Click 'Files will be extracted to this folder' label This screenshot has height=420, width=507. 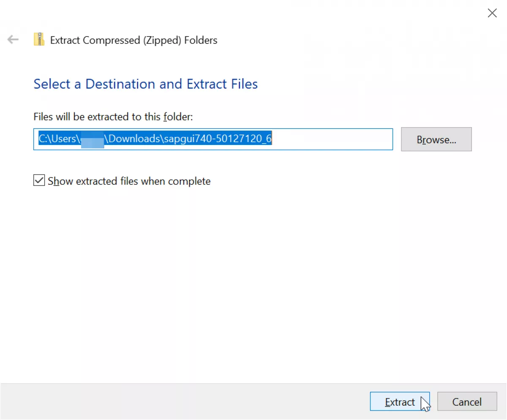(x=113, y=117)
